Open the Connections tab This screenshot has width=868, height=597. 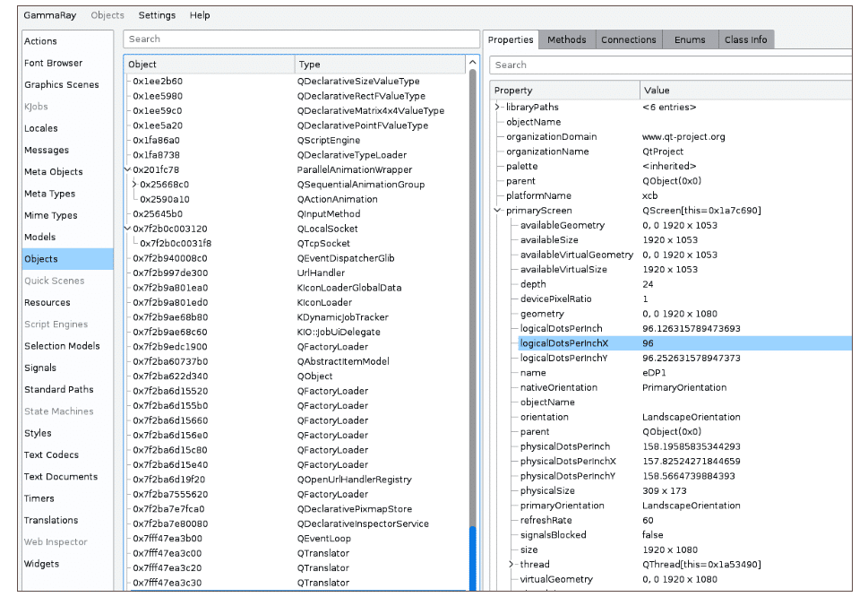click(x=628, y=39)
